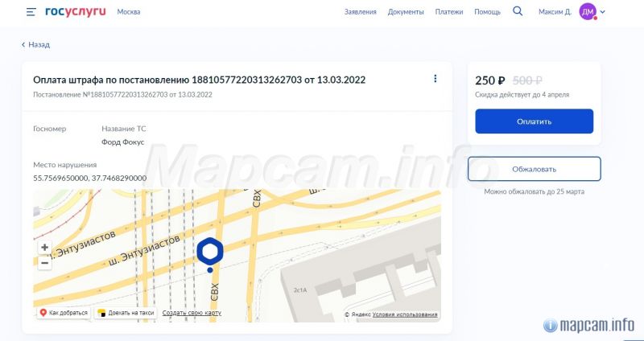
Task: Navigate to the Платежи section
Action: [449, 12]
